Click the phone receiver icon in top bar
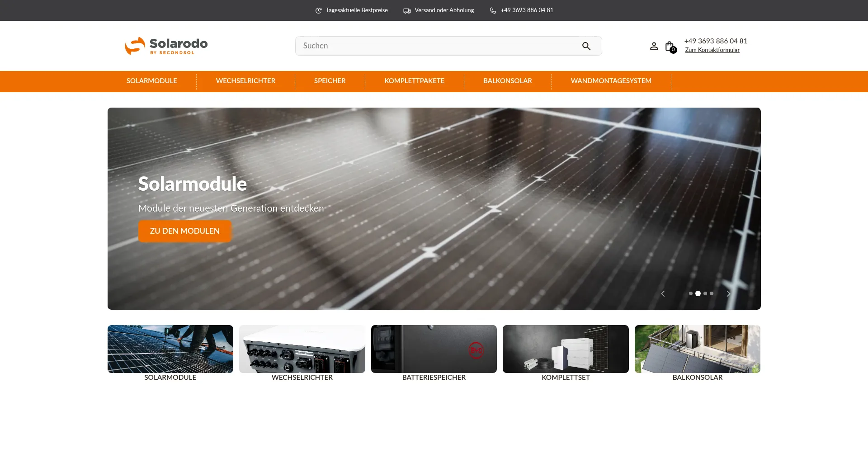 click(x=493, y=10)
